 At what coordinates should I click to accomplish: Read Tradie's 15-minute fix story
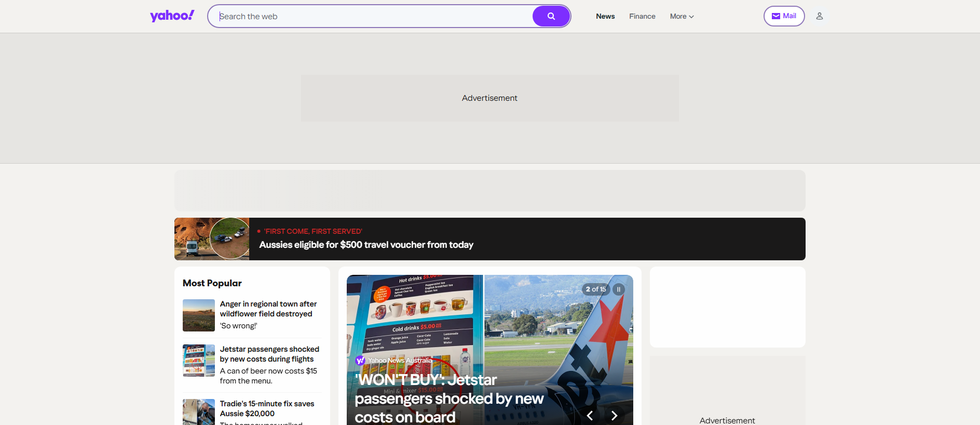click(x=267, y=408)
